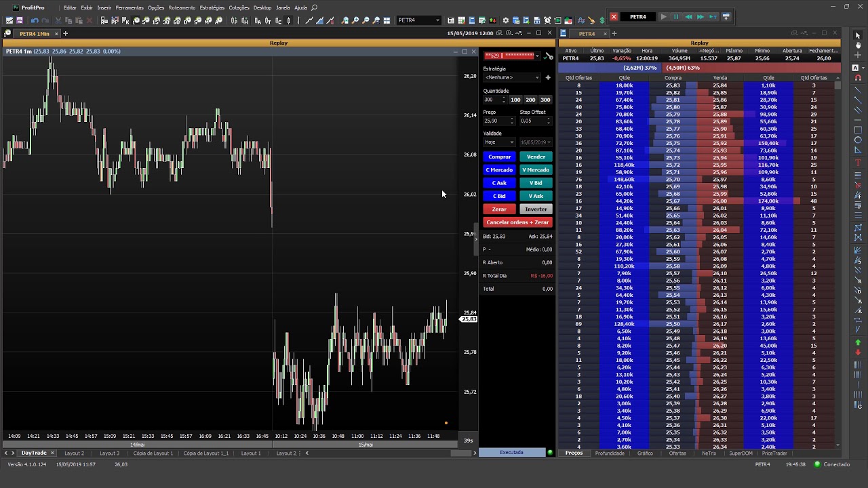Click the Zerar button
The height and width of the screenshot is (488, 868).
click(x=499, y=209)
